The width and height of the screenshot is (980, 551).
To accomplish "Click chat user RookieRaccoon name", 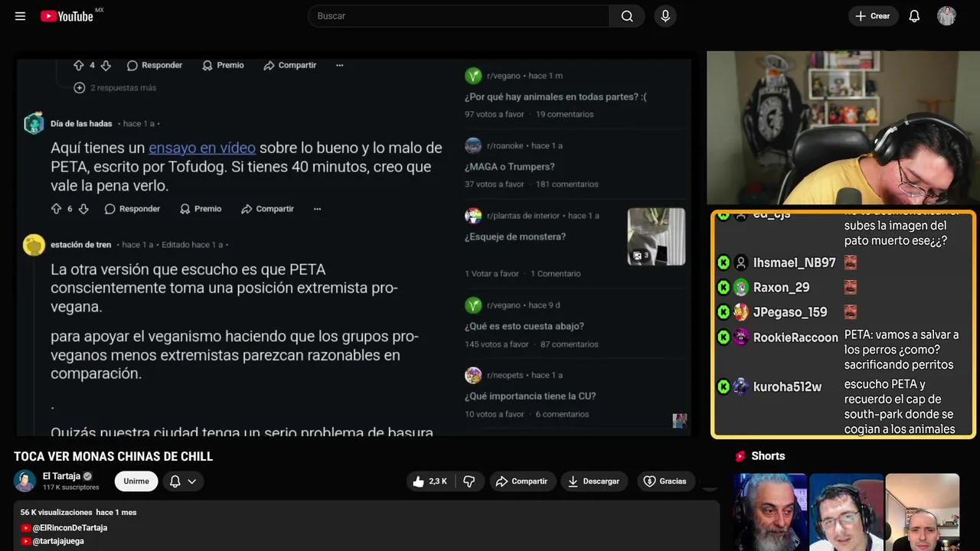I will pos(795,337).
